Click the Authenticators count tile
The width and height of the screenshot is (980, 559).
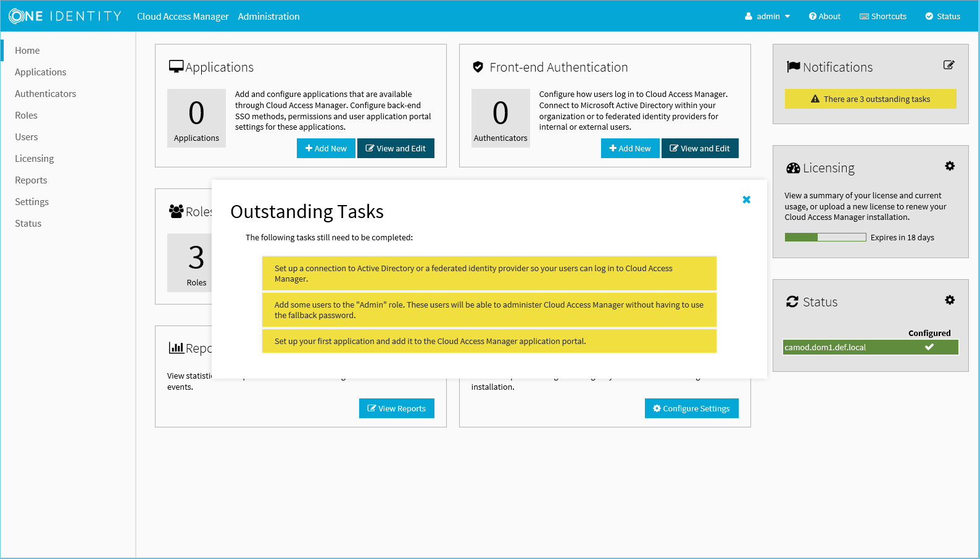coord(500,118)
